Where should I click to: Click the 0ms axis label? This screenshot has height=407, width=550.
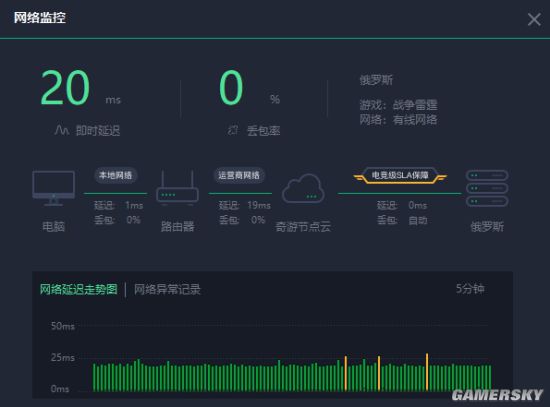[60, 389]
